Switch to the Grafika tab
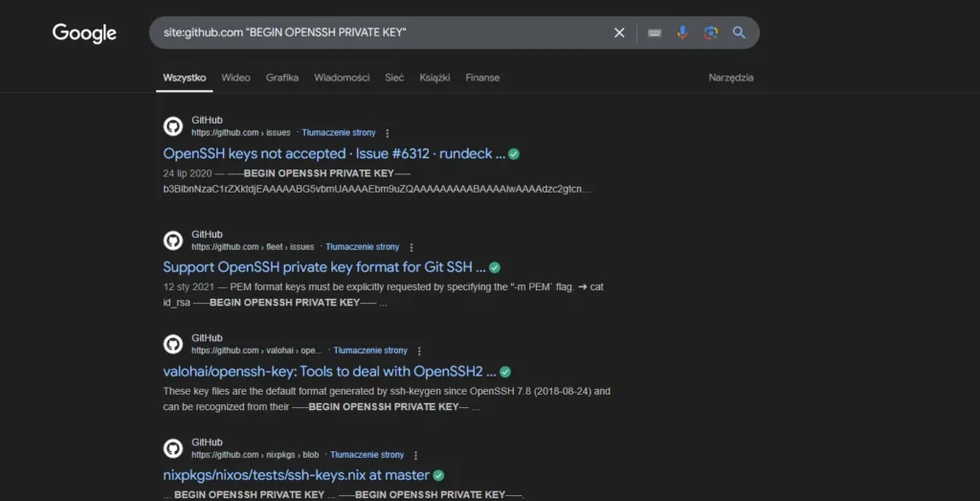 pyautogui.click(x=282, y=78)
